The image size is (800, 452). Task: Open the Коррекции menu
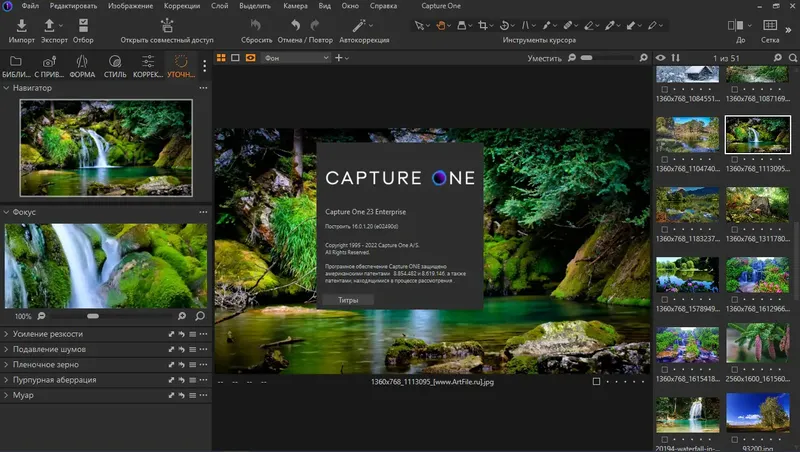click(x=183, y=6)
